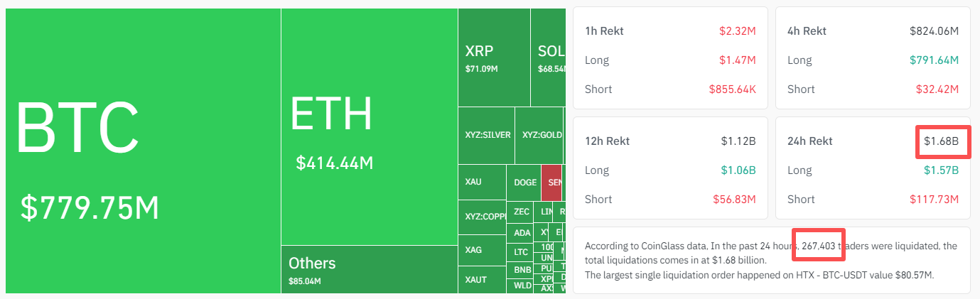Click the XAU heatmap tile
Viewport: 980px width, 299px height.
coord(481,182)
